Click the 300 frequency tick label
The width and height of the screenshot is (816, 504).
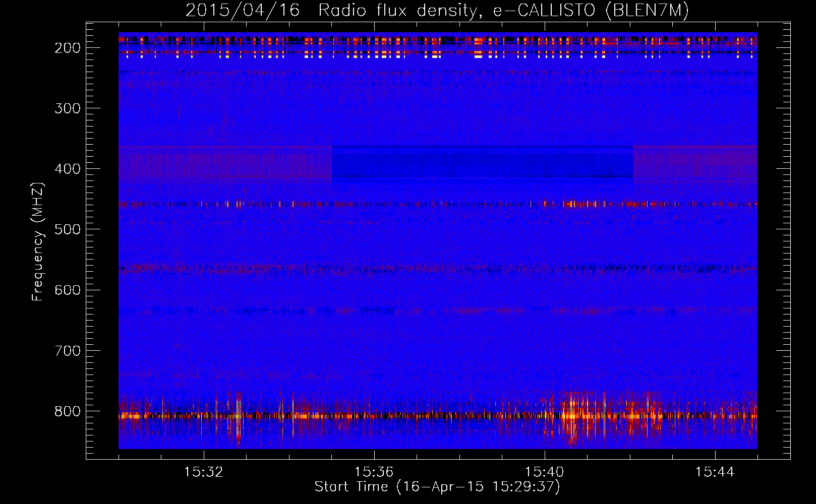tap(68, 108)
